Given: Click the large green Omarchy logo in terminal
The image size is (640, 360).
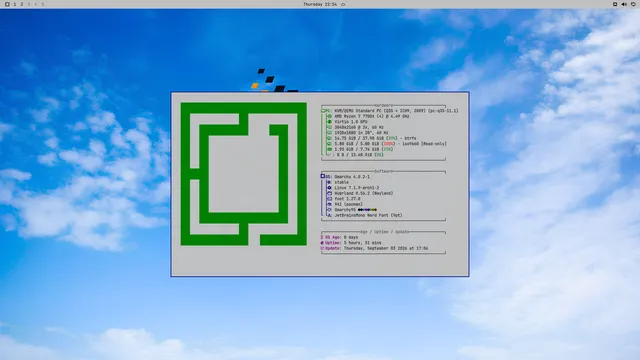Looking at the screenshot, I should (x=244, y=174).
